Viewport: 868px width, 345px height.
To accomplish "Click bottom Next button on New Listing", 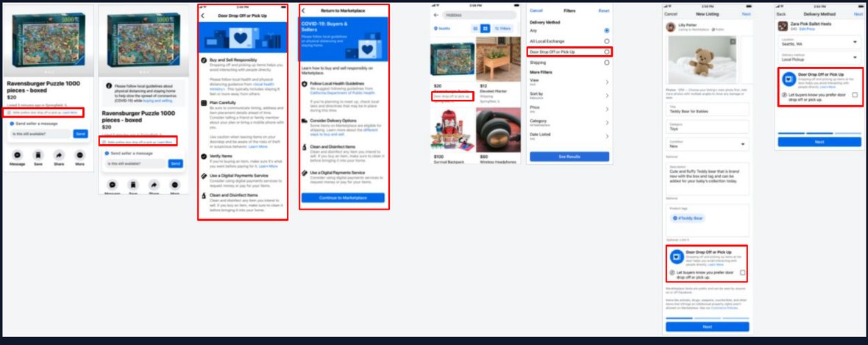I will click(707, 327).
